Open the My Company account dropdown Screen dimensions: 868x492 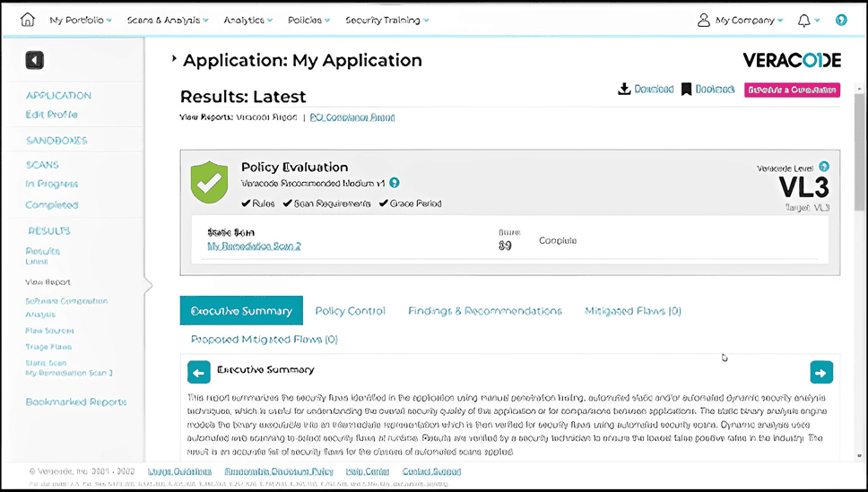740,20
